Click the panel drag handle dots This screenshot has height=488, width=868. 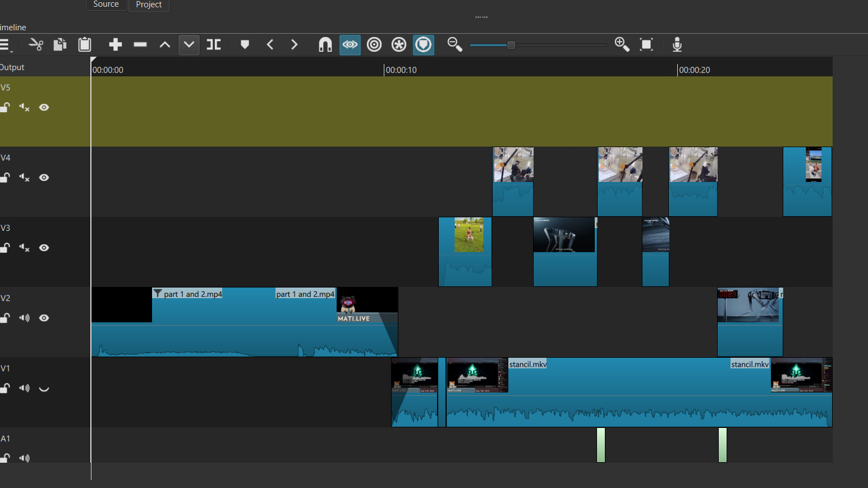[481, 17]
